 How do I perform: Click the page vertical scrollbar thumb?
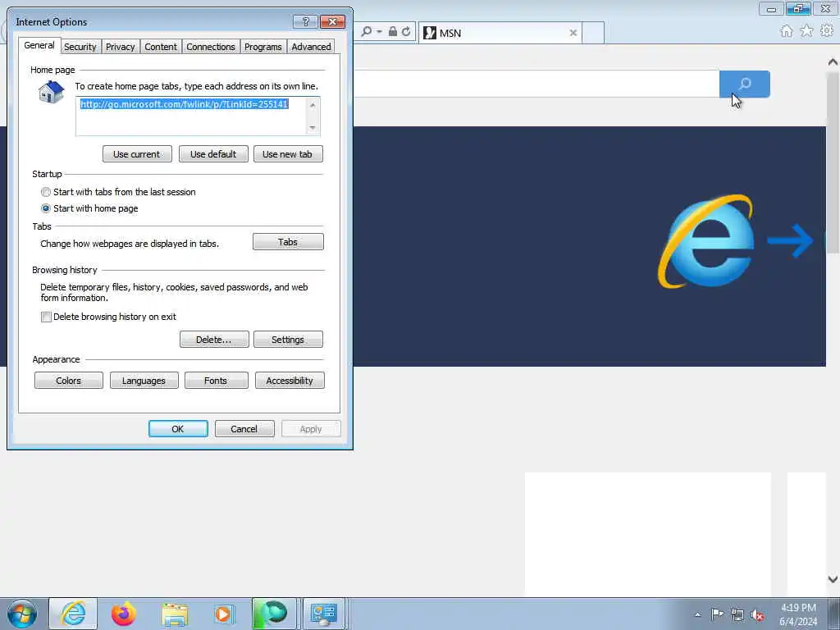point(833,163)
